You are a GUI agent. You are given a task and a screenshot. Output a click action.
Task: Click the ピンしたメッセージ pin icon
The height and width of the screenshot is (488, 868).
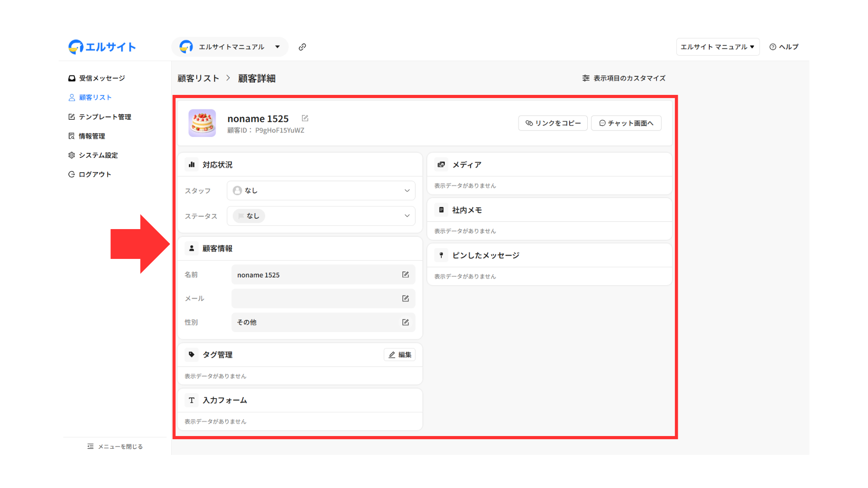[x=441, y=255]
